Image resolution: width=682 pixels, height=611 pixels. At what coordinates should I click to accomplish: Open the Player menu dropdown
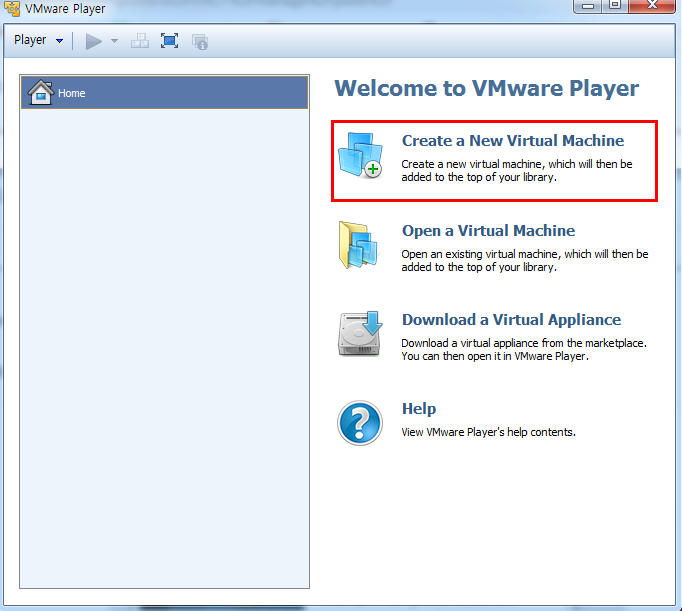38,40
